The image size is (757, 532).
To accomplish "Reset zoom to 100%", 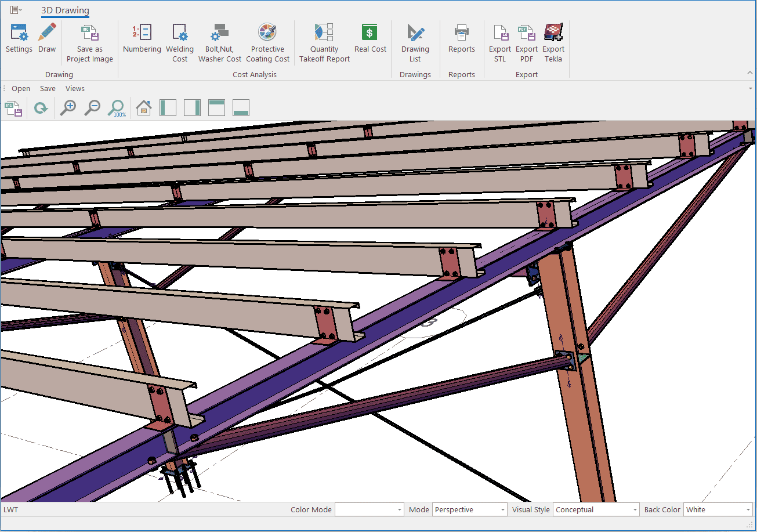I will click(117, 108).
